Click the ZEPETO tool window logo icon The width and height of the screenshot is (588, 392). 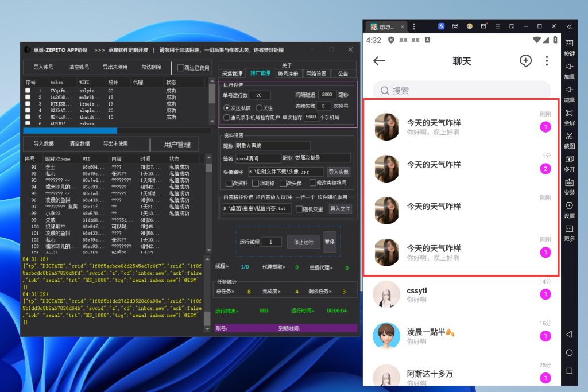[x=28, y=49]
